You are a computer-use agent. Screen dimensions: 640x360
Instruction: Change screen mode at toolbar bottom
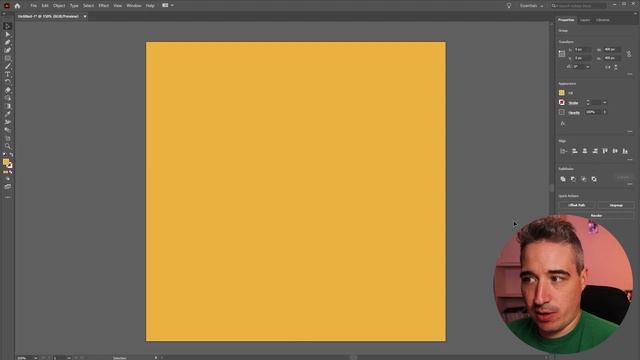click(7, 187)
